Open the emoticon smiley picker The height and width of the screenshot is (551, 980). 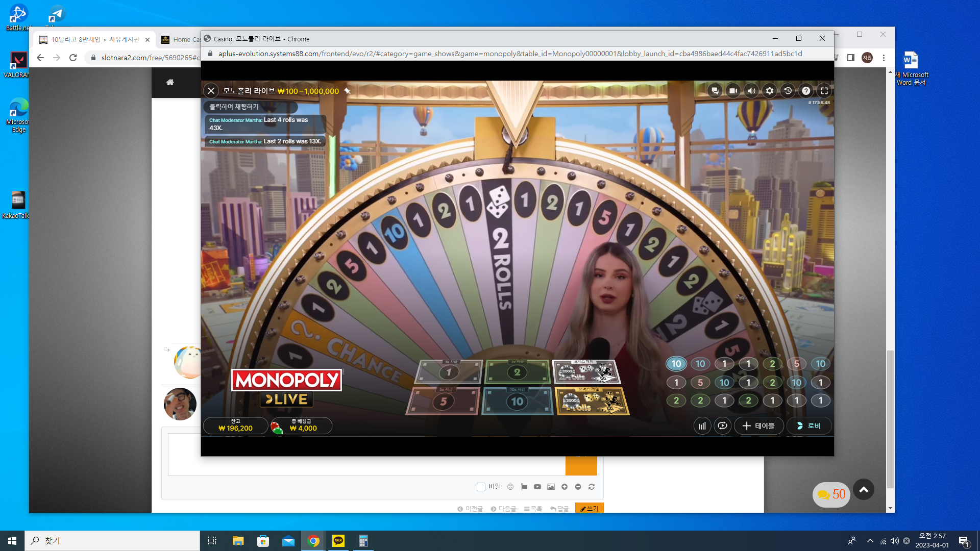510,487
